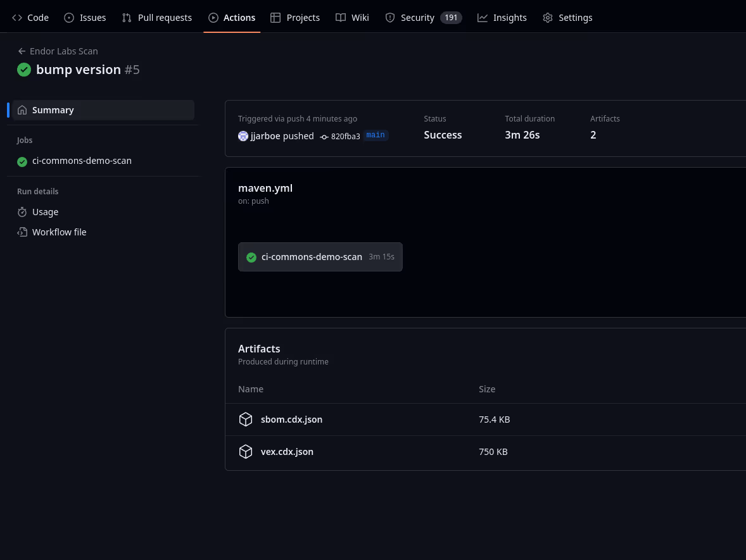Click the 191 security alerts counter badge
746x560 pixels.
[x=451, y=18]
